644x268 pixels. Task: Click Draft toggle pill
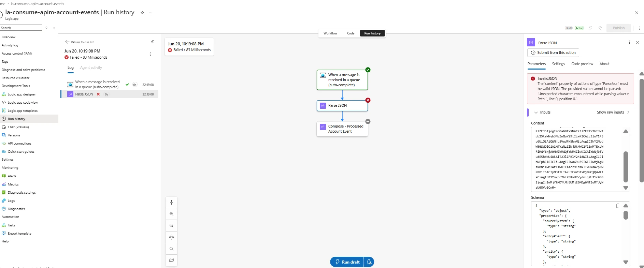569,28
